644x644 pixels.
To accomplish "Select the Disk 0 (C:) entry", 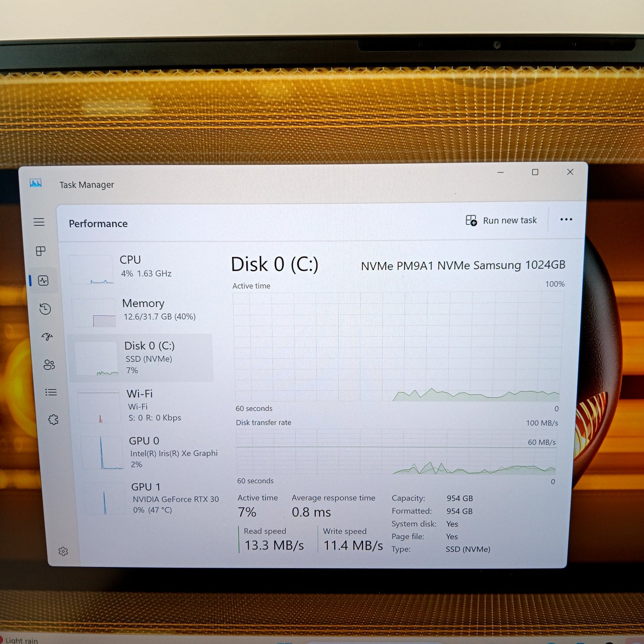I will [x=141, y=358].
